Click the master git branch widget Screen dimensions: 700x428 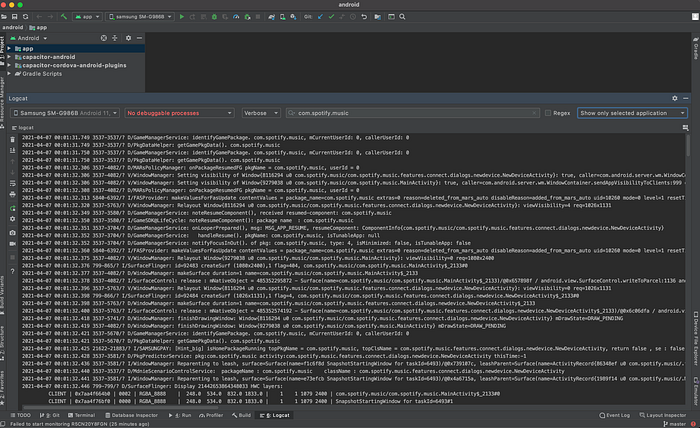click(x=675, y=424)
